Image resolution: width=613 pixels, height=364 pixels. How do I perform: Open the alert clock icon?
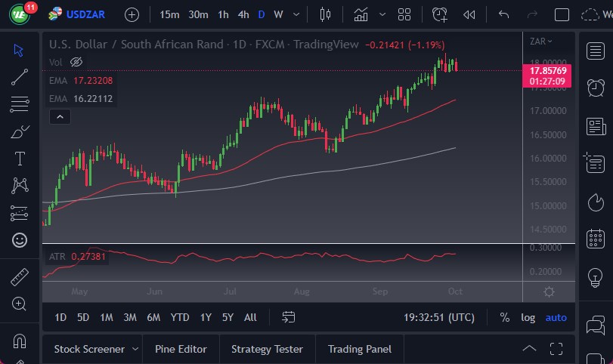pyautogui.click(x=439, y=14)
